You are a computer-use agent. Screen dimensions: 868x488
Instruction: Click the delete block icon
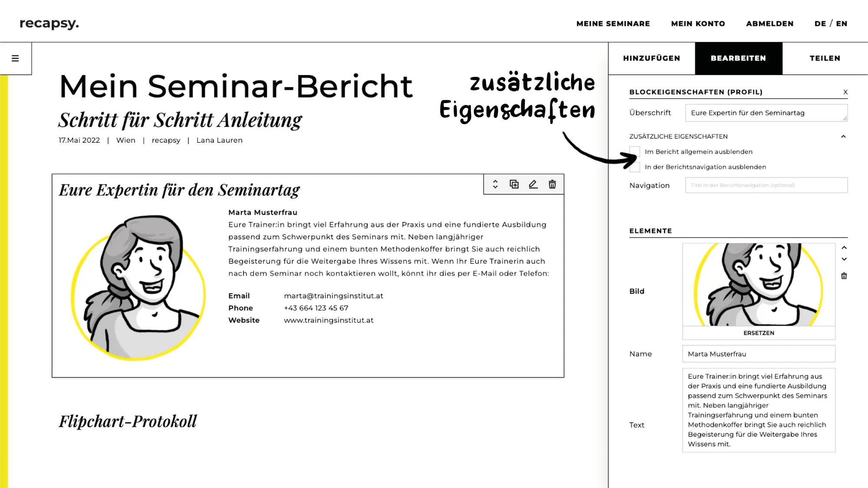[552, 184]
